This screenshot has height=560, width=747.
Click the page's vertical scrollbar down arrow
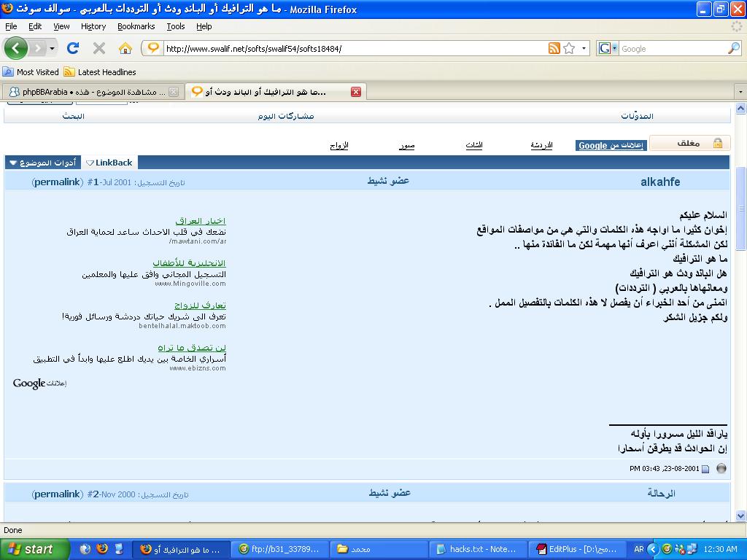point(740,516)
